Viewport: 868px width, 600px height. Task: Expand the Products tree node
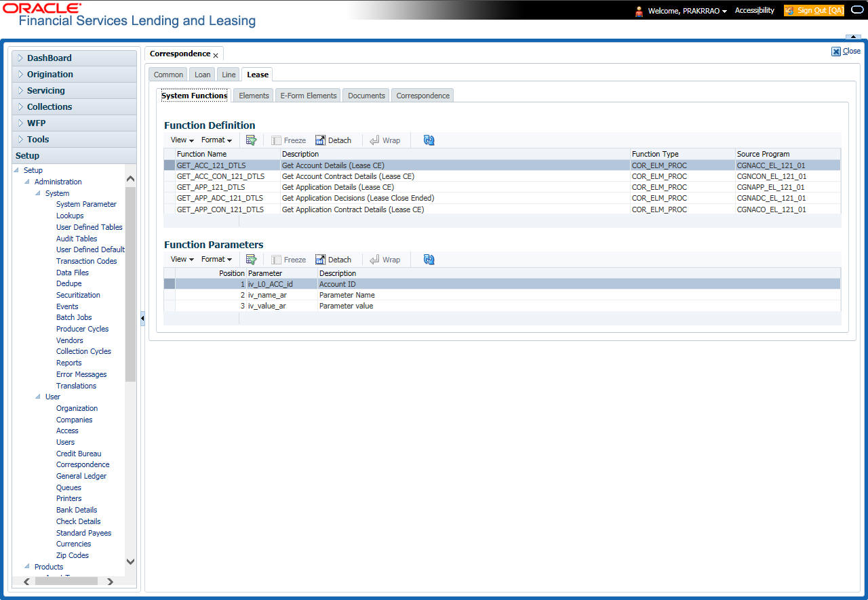(27, 567)
